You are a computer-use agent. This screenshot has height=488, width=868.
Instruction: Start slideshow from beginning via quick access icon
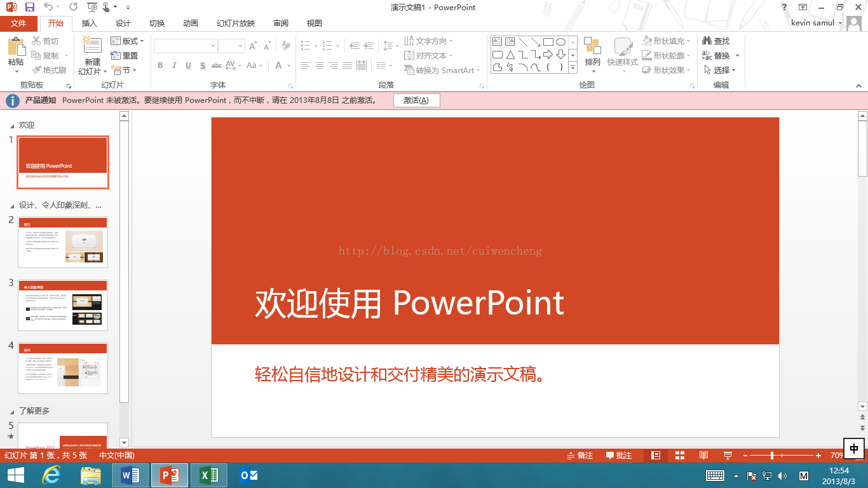[92, 7]
